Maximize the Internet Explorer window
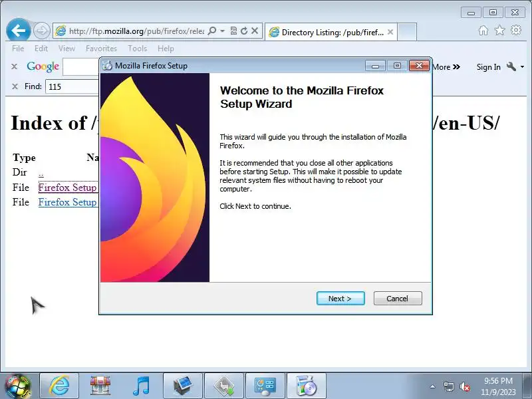Viewport: 532px width, 399px height. point(493,13)
